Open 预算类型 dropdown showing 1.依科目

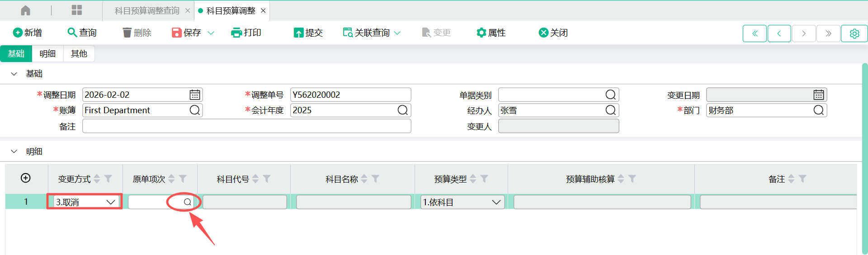pyautogui.click(x=496, y=202)
